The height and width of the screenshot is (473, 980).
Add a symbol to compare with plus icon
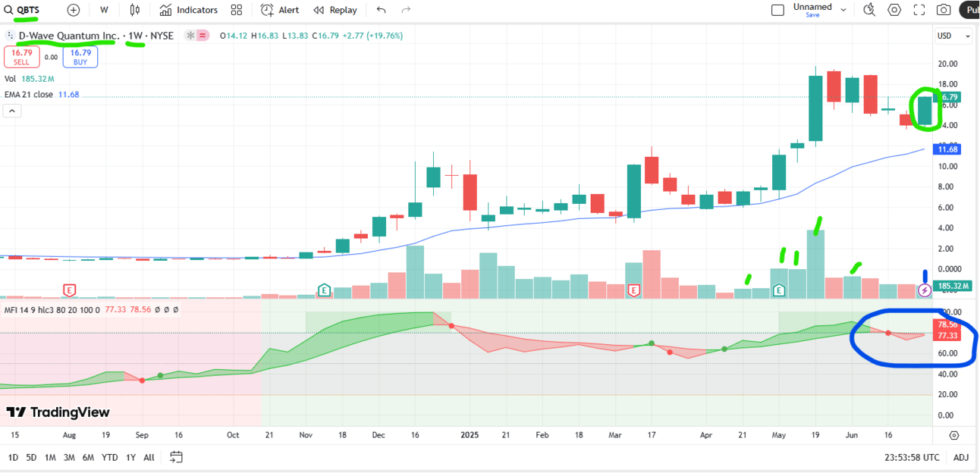(x=73, y=10)
